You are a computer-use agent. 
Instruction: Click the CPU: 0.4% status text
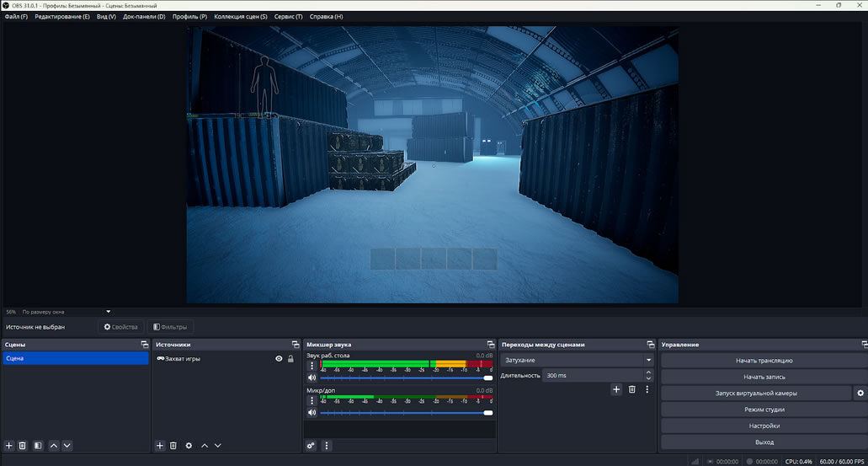pyautogui.click(x=798, y=461)
